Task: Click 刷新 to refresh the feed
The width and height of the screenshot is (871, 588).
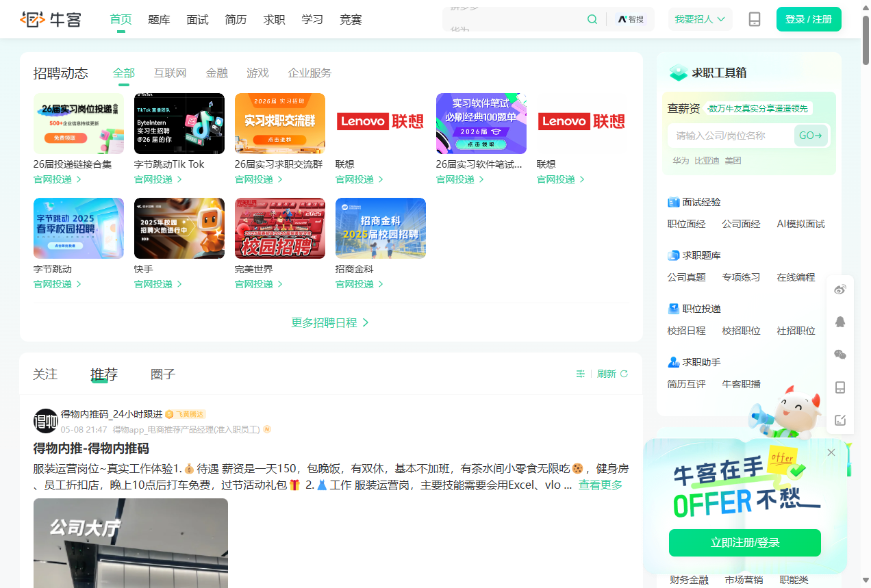Action: pyautogui.click(x=607, y=374)
